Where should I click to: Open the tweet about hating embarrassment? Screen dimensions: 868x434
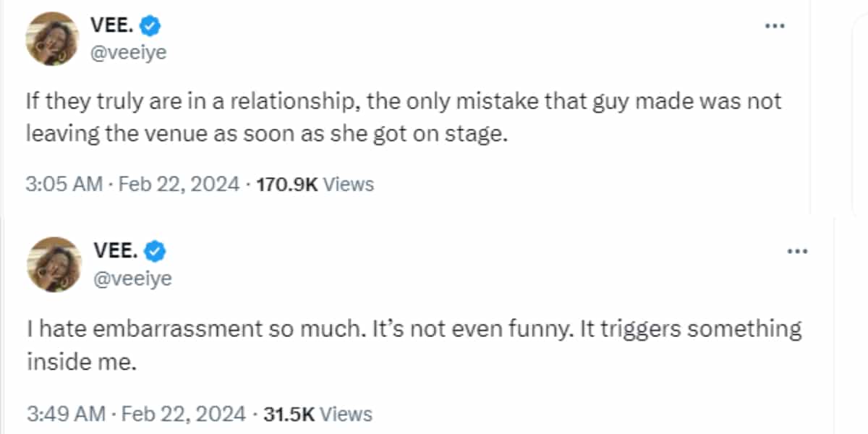(x=414, y=345)
